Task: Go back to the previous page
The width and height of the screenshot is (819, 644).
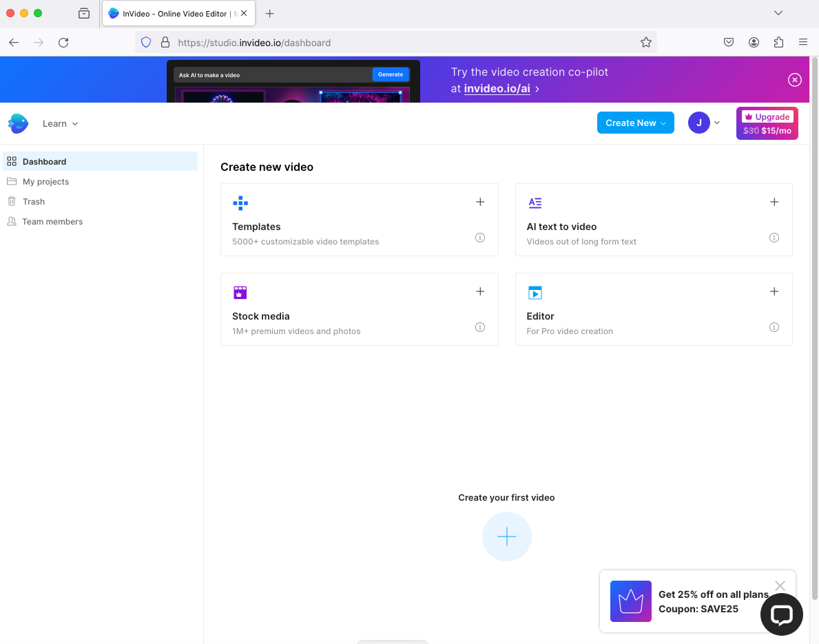Action: point(14,43)
